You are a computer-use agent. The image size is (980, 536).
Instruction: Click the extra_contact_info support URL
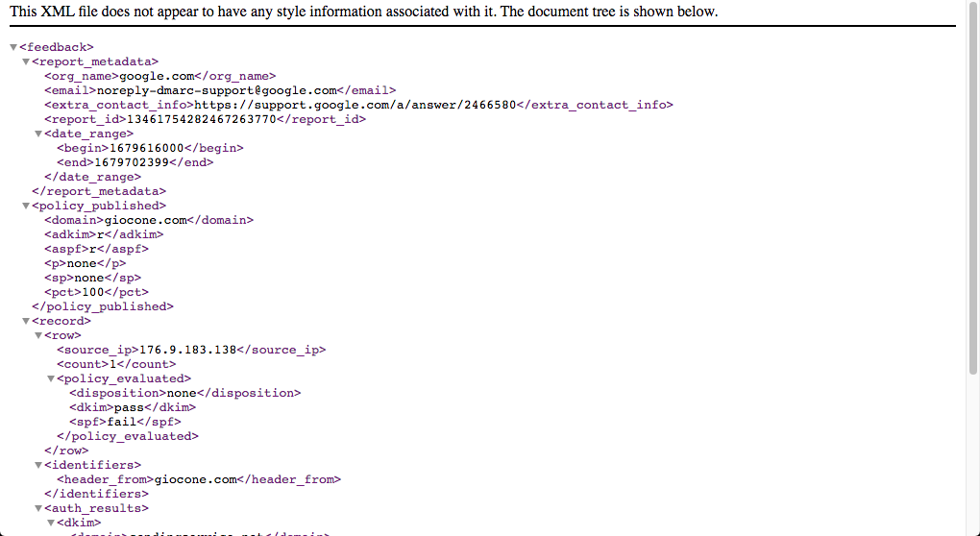click(355, 105)
